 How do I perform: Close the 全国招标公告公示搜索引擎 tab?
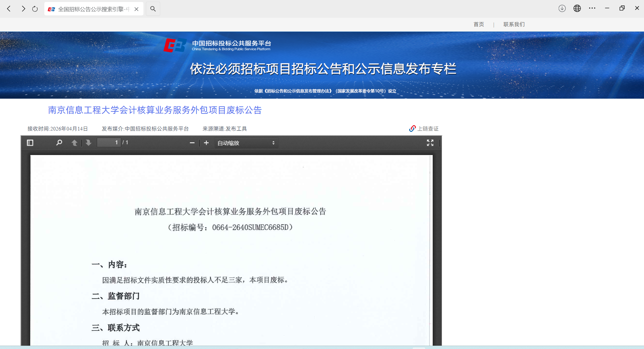[x=136, y=9]
